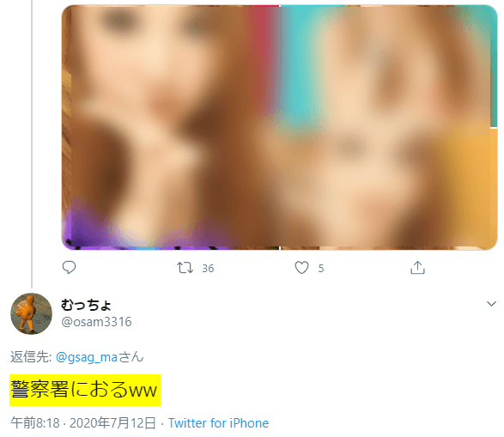Image resolution: width=504 pixels, height=437 pixels.
Task: Retweet using the retweet arrows icon
Action: click(185, 268)
